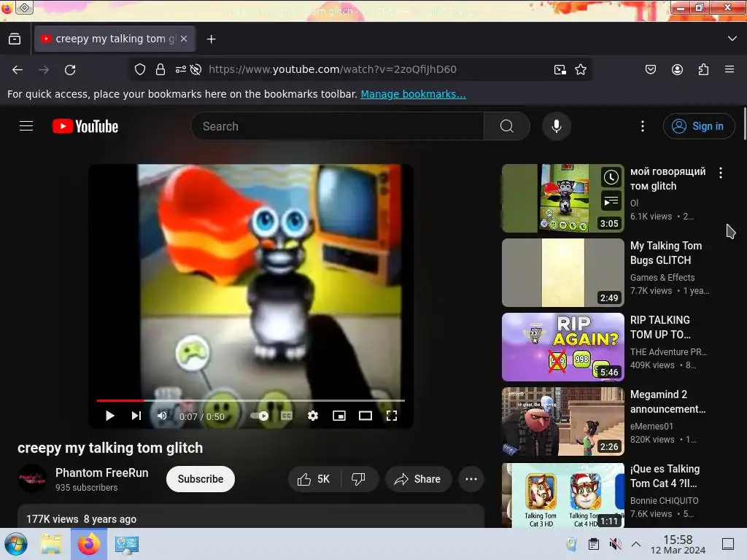
Task: Skip to the next video
Action: [136, 416]
